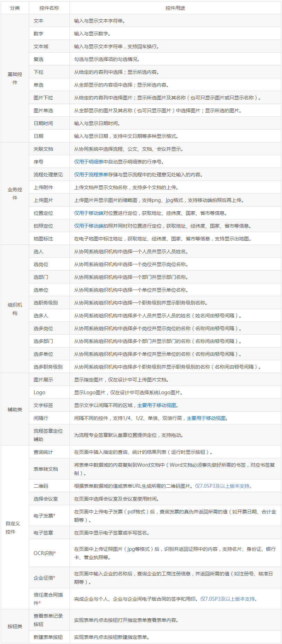Select the '选多人' control name cell

49,316
